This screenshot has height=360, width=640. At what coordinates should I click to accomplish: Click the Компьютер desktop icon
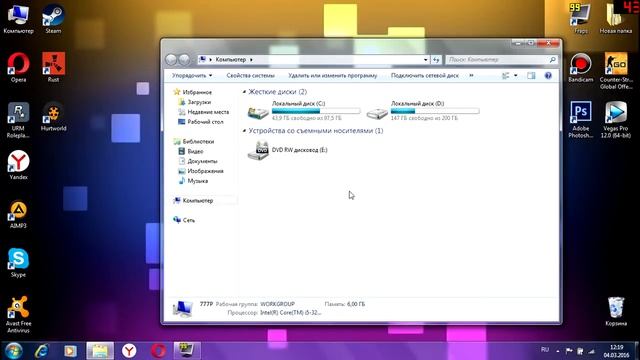pyautogui.click(x=18, y=19)
